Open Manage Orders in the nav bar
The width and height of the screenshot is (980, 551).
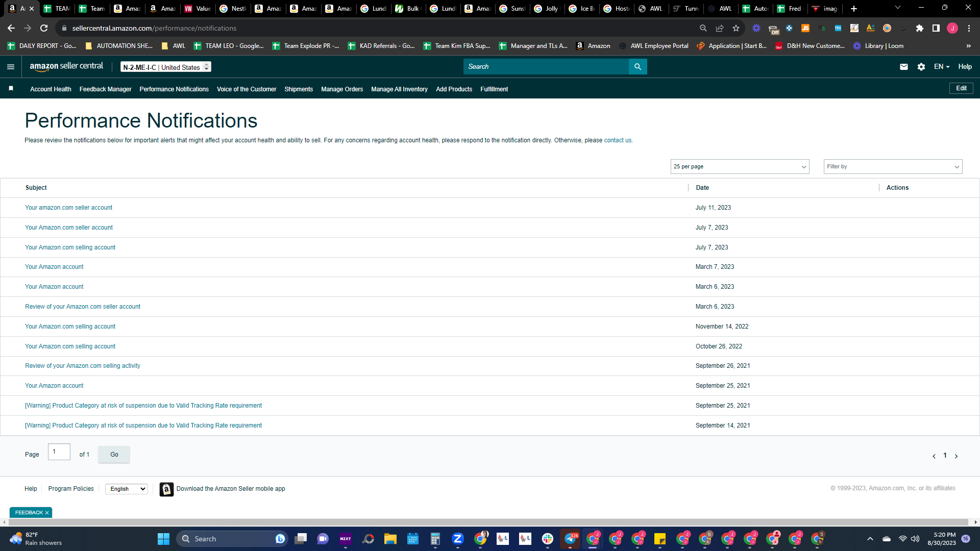342,89
